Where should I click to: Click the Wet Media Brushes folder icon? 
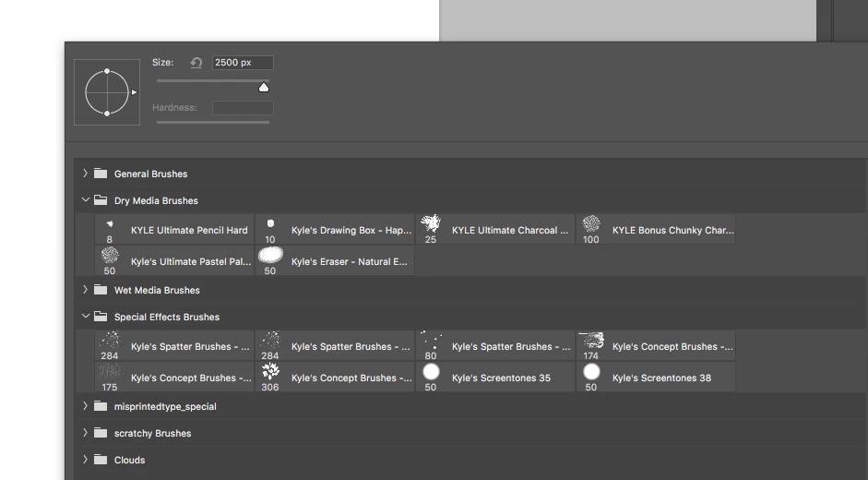pyautogui.click(x=101, y=290)
